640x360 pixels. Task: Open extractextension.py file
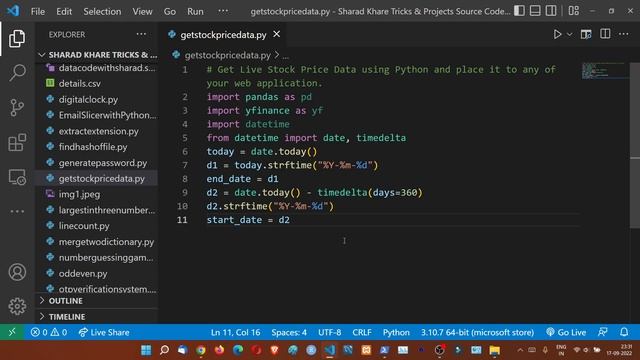coord(98,131)
